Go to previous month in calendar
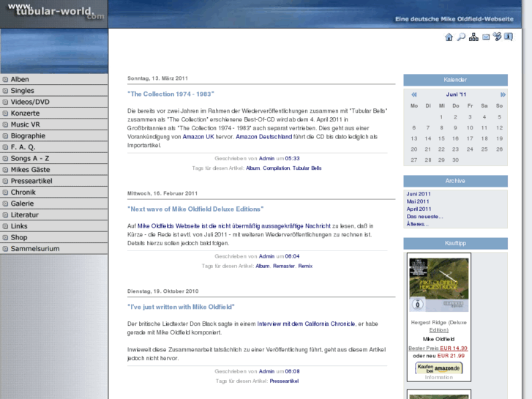 coord(414,94)
